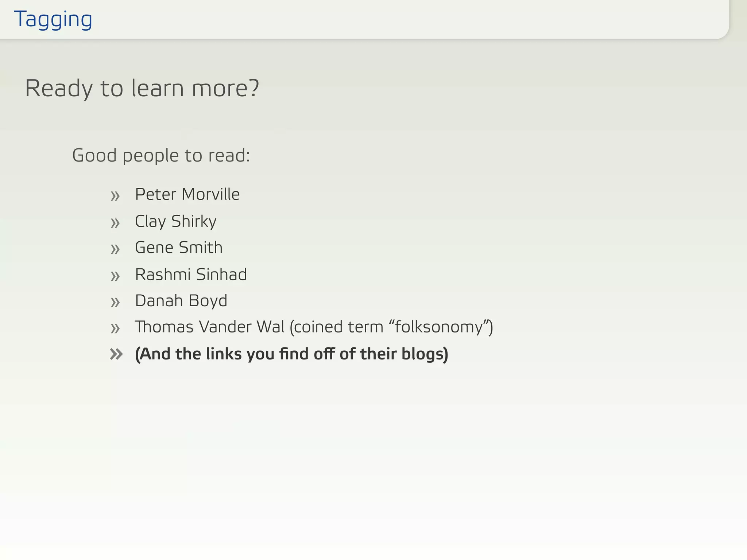The height and width of the screenshot is (560, 747).
Task: Click the Ready to learn more heading
Action: click(142, 89)
